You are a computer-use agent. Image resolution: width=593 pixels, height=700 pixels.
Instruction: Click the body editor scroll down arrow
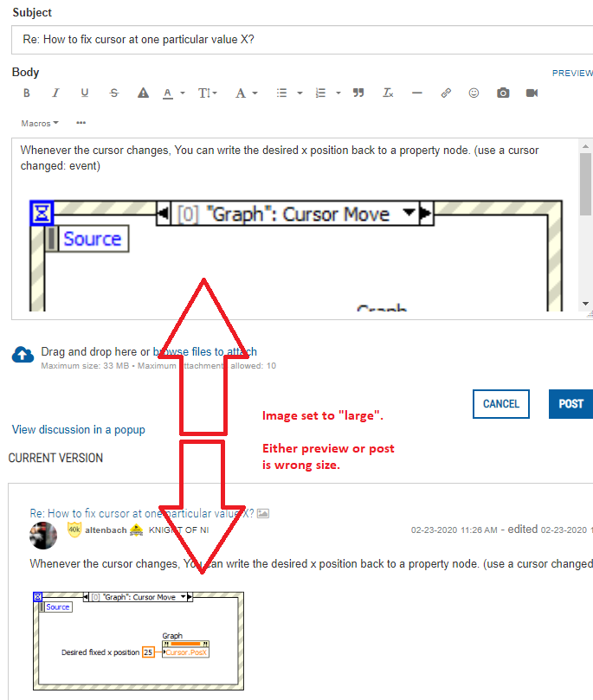[x=585, y=304]
